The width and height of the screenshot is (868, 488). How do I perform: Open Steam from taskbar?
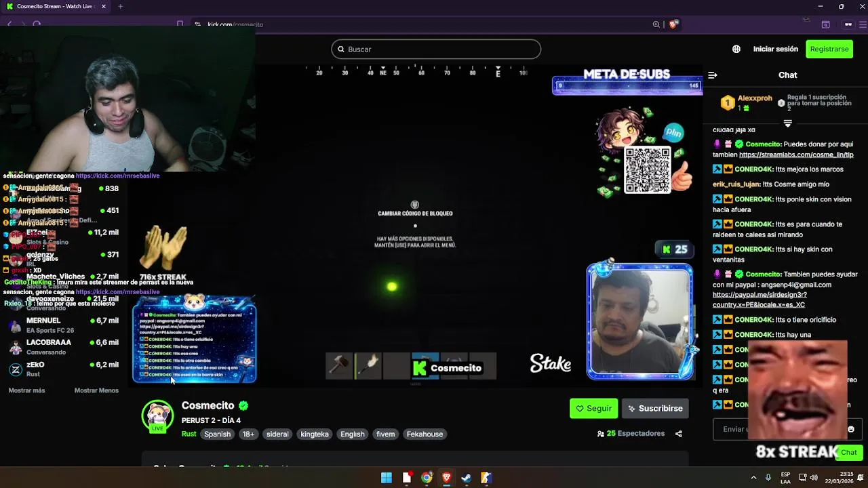tap(466, 478)
